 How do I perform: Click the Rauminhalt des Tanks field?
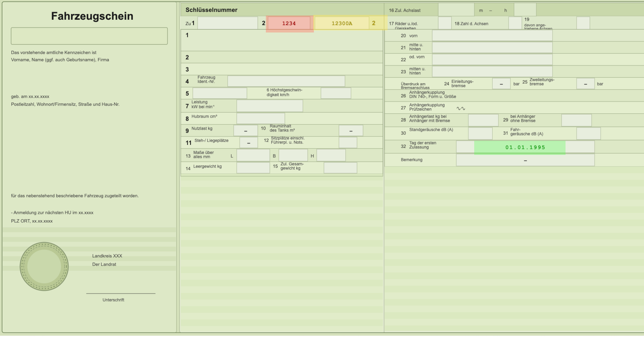(351, 130)
